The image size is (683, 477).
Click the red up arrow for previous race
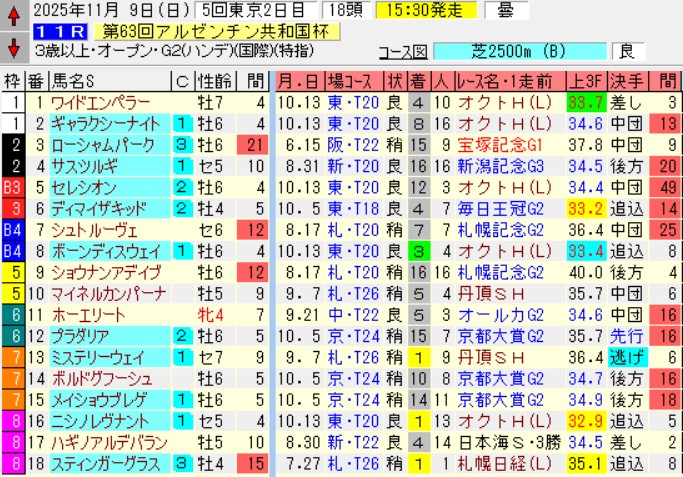[x=12, y=14]
